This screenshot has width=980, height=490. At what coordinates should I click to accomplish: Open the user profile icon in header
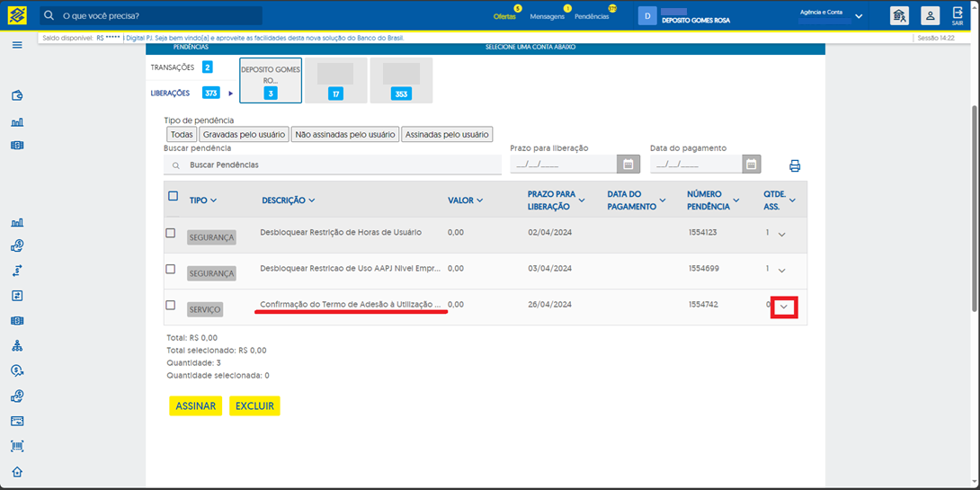tap(931, 15)
